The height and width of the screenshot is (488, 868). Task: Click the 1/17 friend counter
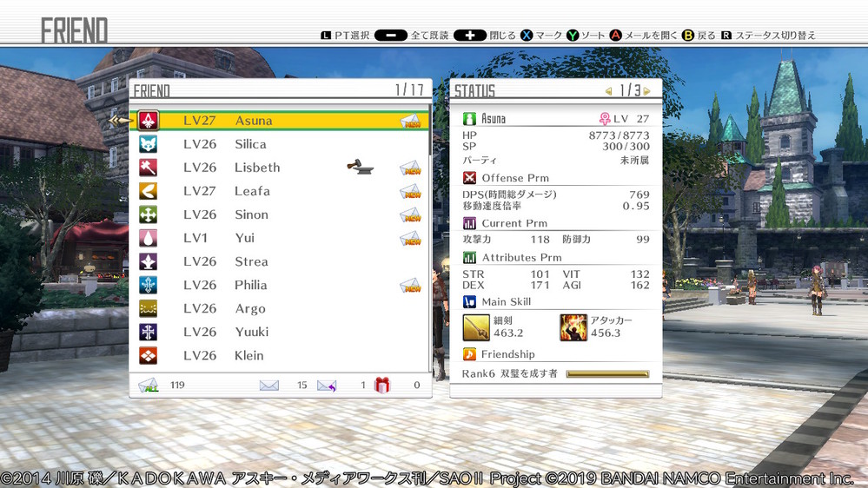click(x=409, y=89)
